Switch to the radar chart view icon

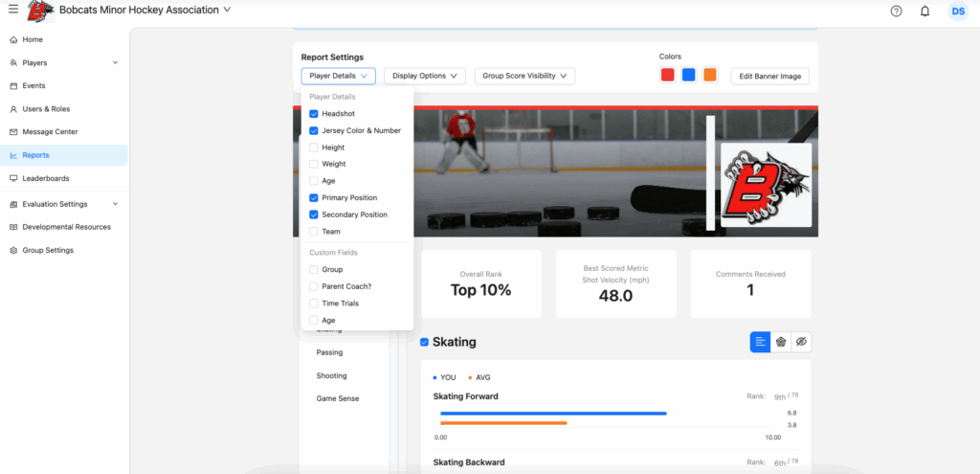coord(781,342)
